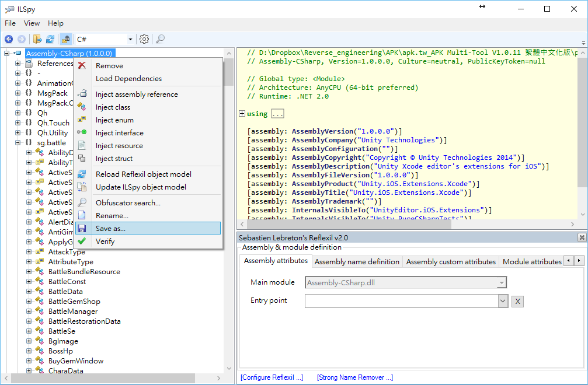The image size is (588, 385).
Task: Close the Reflexil v2.0 panel
Action: pos(582,237)
